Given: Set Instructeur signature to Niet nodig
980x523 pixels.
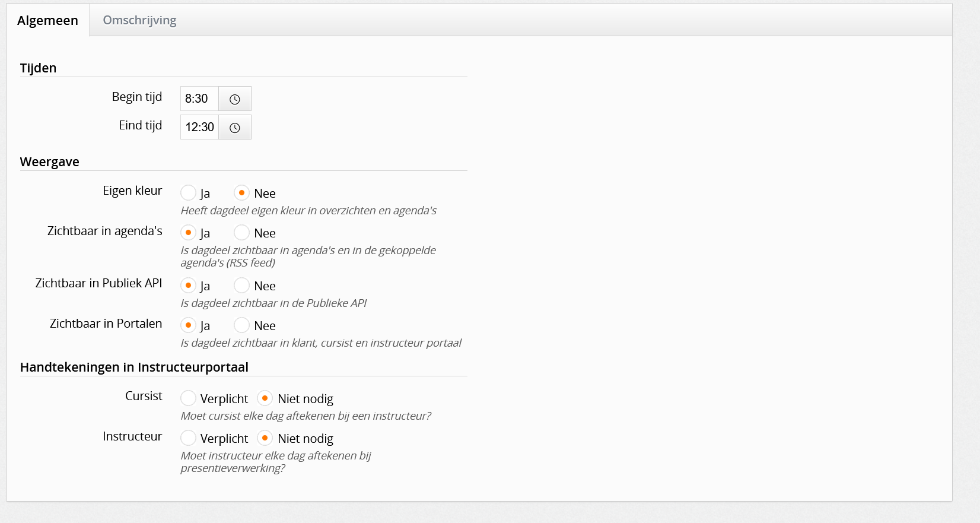Looking at the screenshot, I should [x=265, y=438].
